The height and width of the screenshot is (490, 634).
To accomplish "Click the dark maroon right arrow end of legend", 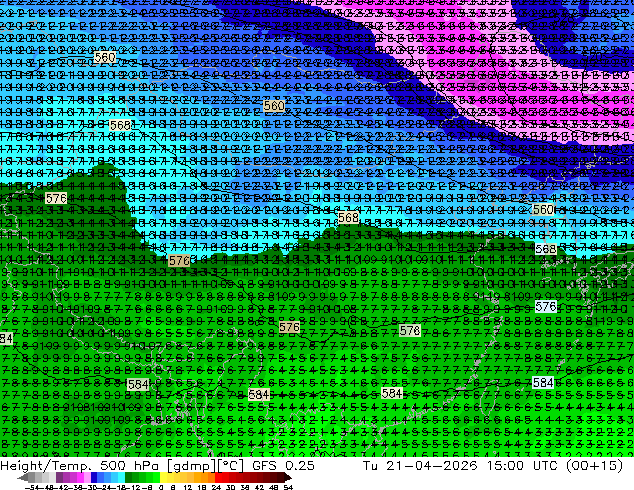I will pos(288,477).
